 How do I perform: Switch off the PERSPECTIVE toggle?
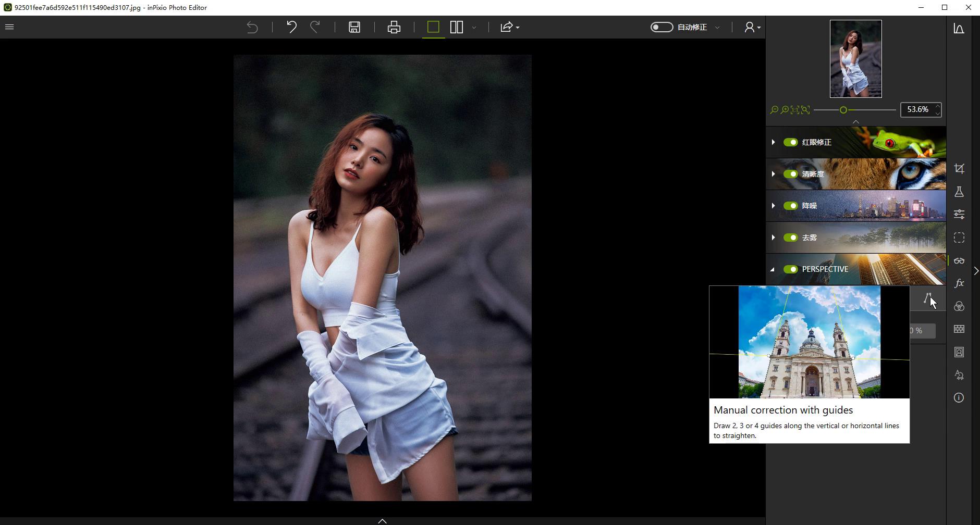point(791,269)
